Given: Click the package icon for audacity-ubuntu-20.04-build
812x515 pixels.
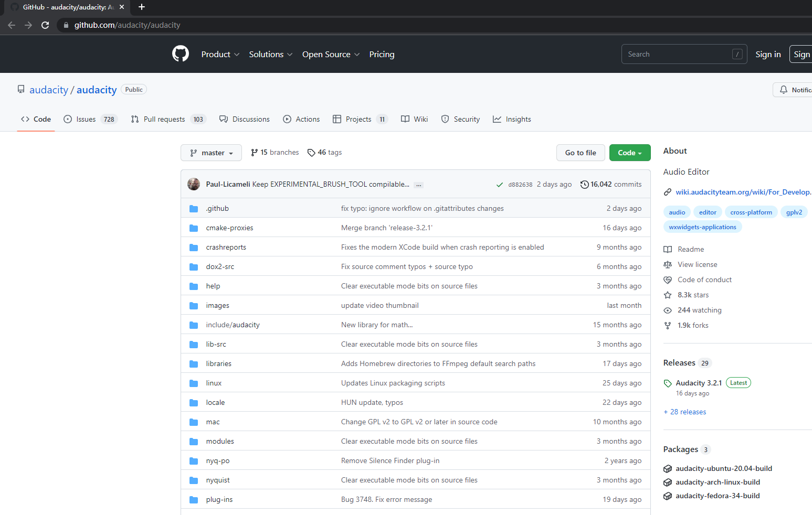Looking at the screenshot, I should click(x=668, y=468).
